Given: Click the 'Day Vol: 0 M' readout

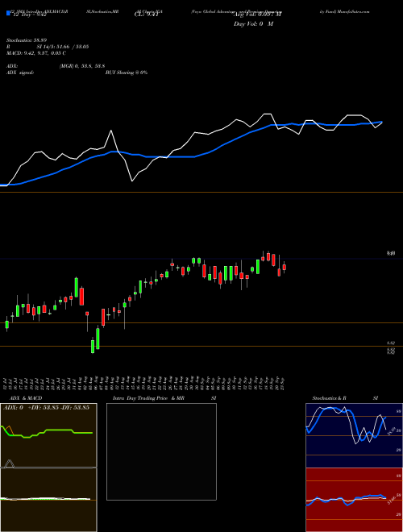Looking at the screenshot, I should coord(253,24).
